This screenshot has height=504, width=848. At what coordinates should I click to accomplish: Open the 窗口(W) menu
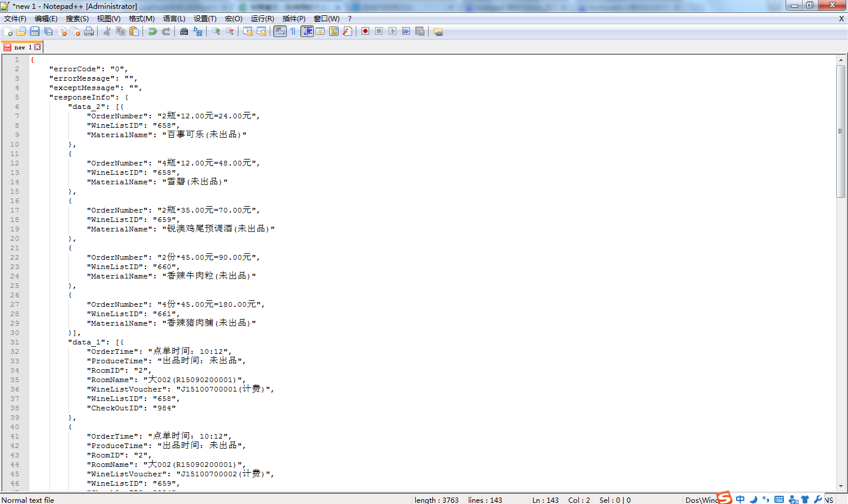[327, 19]
